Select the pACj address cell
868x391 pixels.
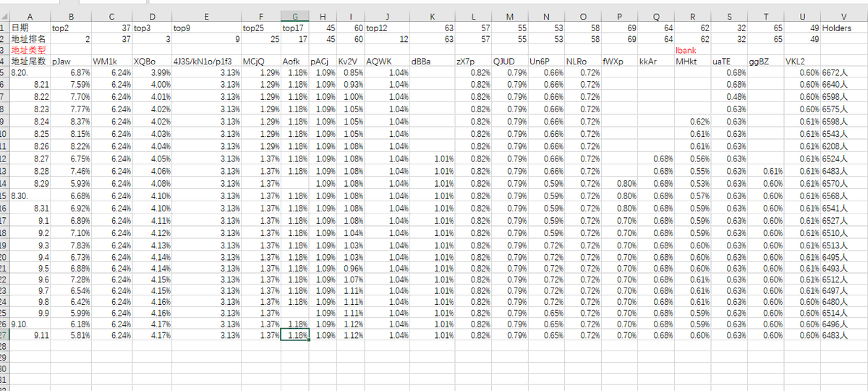(323, 62)
